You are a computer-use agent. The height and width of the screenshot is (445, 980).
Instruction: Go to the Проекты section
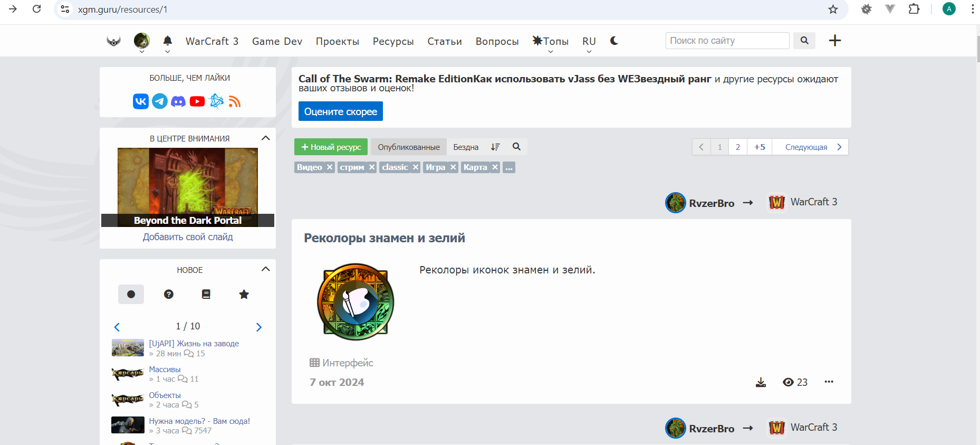point(338,41)
